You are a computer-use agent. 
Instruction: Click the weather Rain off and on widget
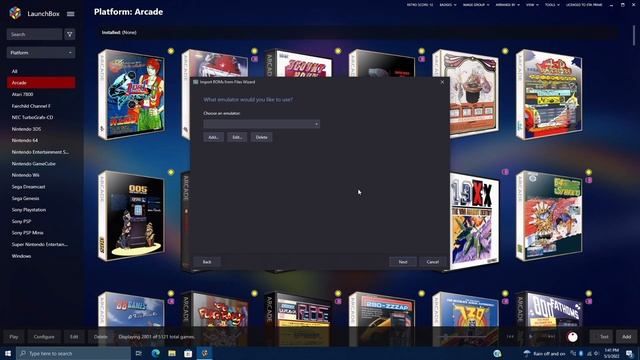544,353
